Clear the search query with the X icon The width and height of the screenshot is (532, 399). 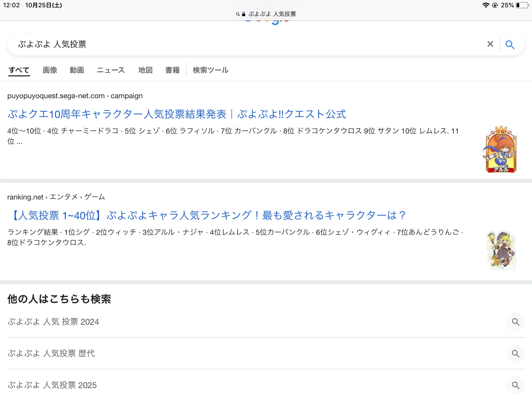490,44
